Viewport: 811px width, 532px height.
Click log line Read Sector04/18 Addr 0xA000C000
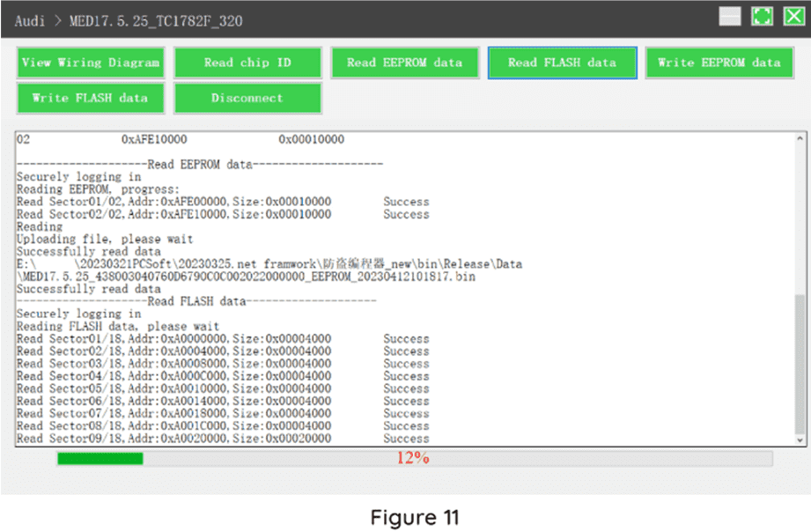pos(223,376)
